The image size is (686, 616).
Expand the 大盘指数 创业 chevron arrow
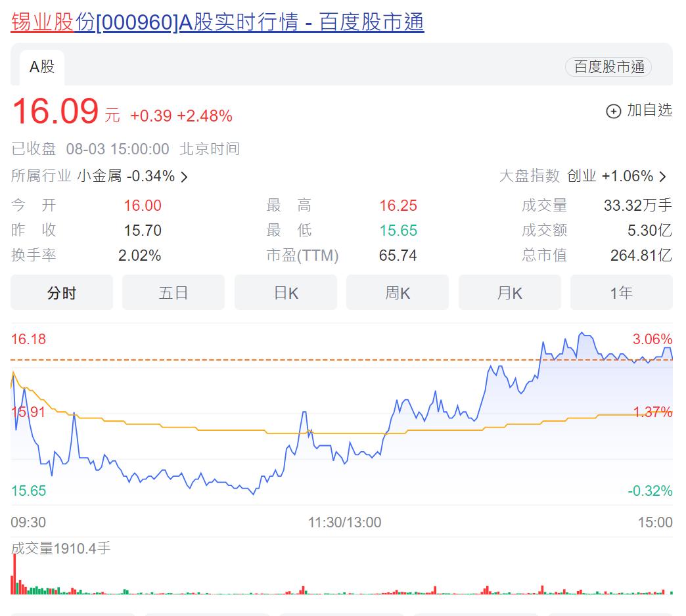coord(662,177)
